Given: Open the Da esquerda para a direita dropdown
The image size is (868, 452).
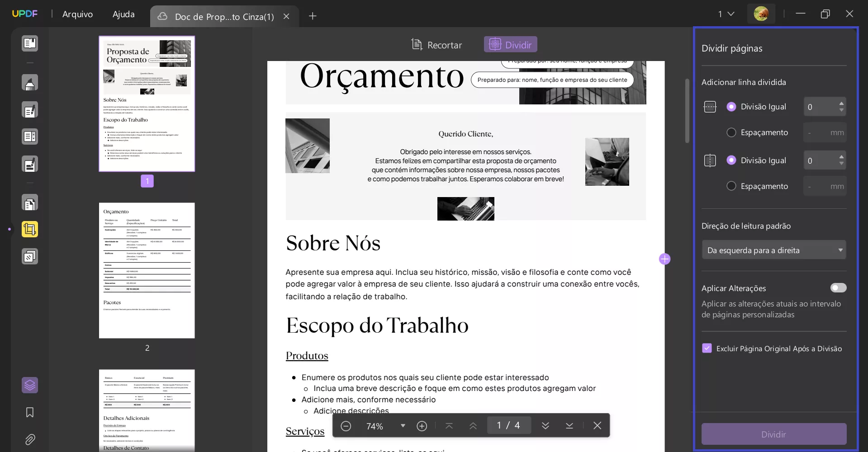Looking at the screenshot, I should tap(773, 250).
